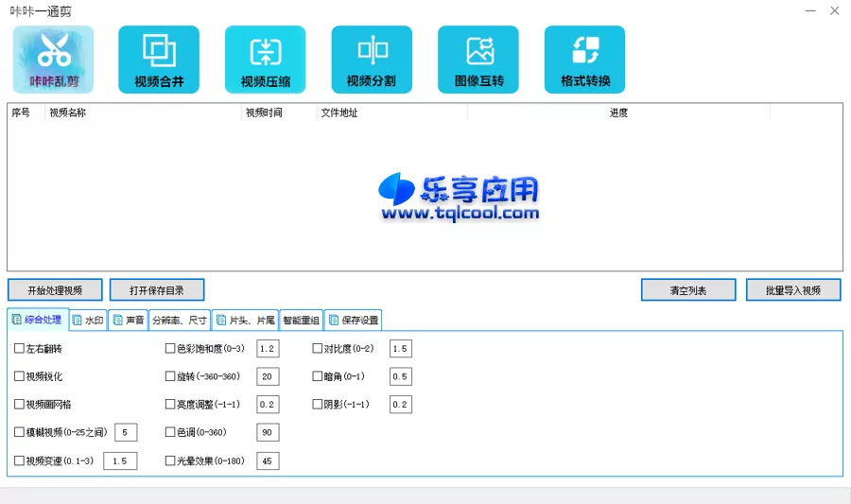
Task: Click the 亮度调整 value field showing 0.2
Action: [x=268, y=404]
